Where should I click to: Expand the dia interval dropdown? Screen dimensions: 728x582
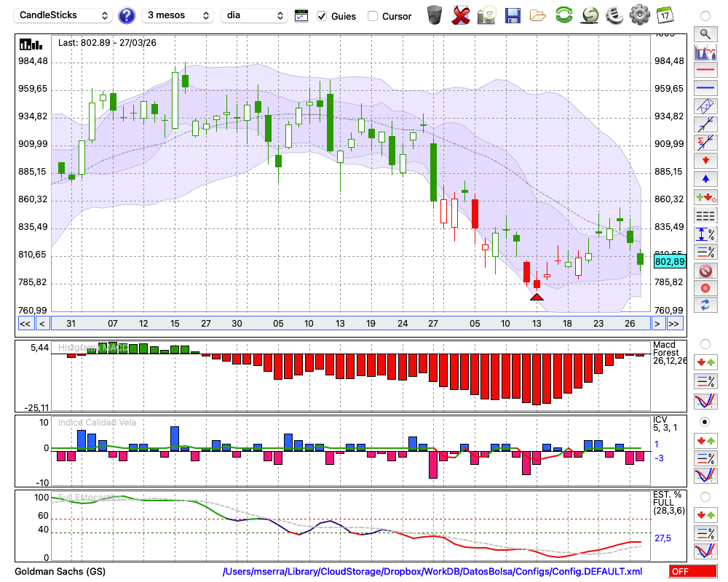point(254,15)
